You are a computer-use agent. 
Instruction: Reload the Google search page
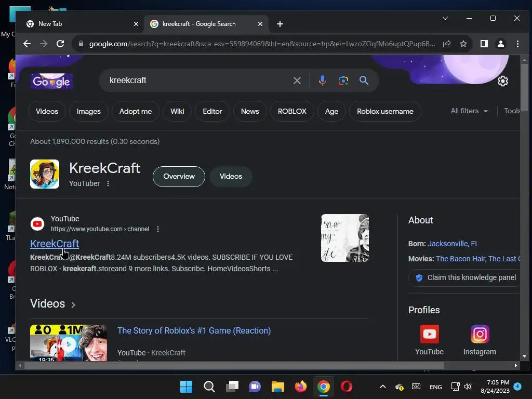tap(60, 44)
